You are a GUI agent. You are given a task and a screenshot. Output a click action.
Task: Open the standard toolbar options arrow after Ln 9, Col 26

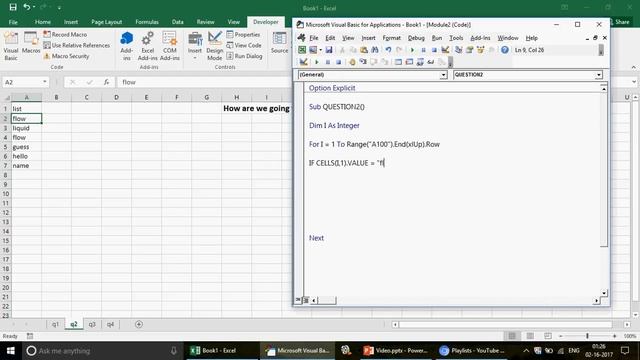pos(601,50)
